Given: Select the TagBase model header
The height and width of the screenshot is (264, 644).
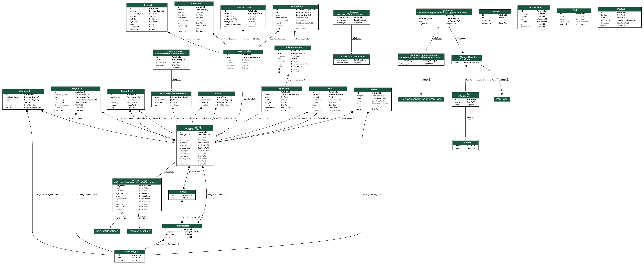Looking at the screenshot, I should point(466,143).
